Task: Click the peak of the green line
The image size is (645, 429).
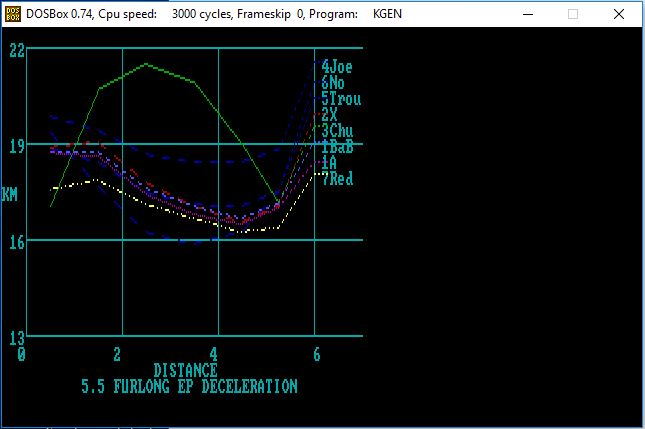Action: [x=146, y=64]
